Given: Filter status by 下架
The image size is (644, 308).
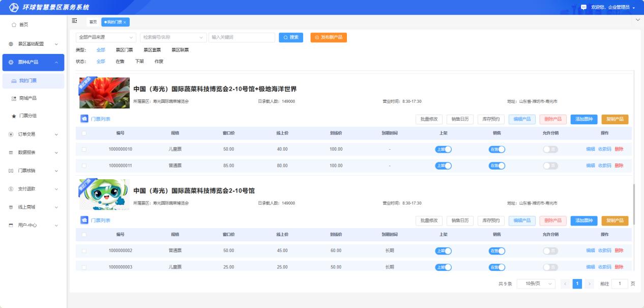Looking at the screenshot, I should (x=139, y=61).
